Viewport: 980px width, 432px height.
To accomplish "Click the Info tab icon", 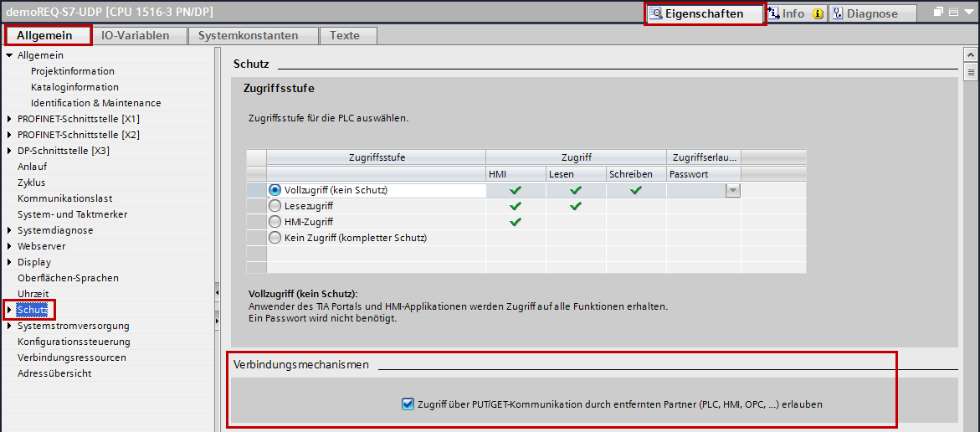I will point(773,13).
